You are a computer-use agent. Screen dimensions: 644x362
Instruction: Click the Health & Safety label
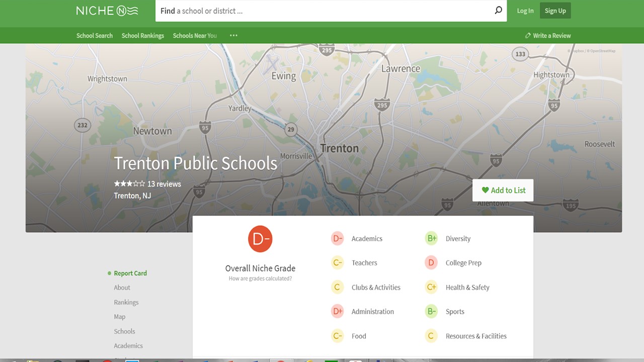tap(467, 288)
